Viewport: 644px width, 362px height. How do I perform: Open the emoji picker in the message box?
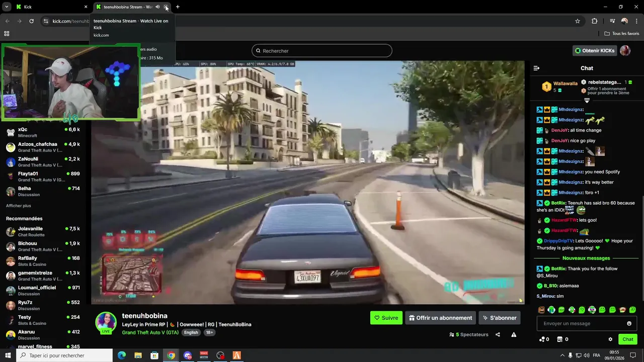point(629,323)
